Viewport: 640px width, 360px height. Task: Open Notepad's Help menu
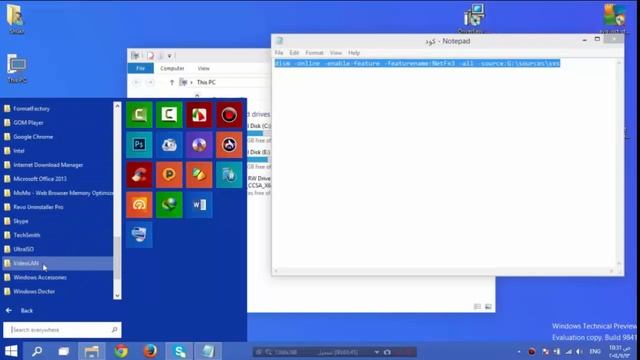pyautogui.click(x=354, y=53)
